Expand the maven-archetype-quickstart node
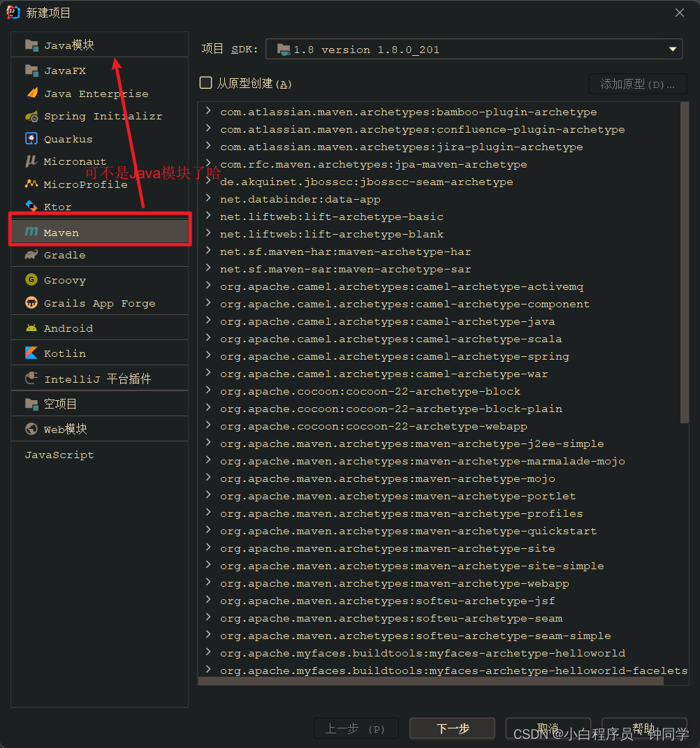 point(208,529)
